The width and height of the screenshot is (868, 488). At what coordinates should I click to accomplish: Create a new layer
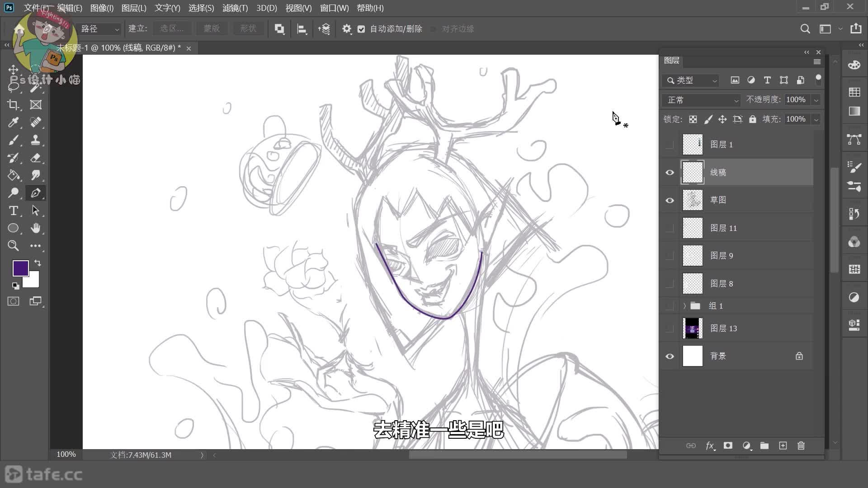coord(783,446)
